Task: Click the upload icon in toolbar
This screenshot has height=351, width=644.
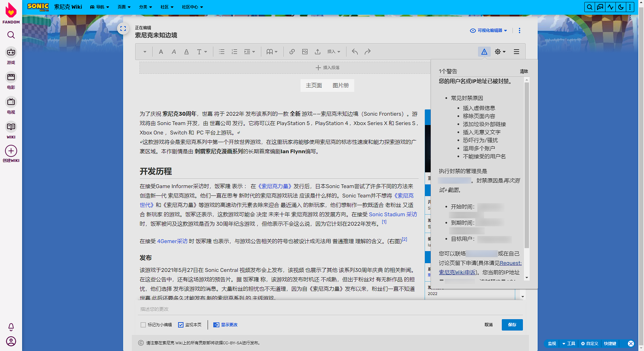Action: coord(318,52)
